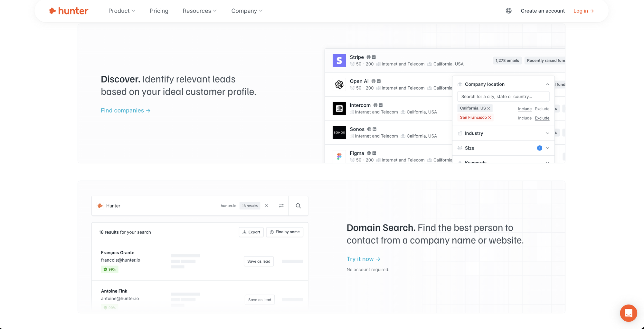Open the chat support widget
This screenshot has height=329, width=644.
coord(629,313)
